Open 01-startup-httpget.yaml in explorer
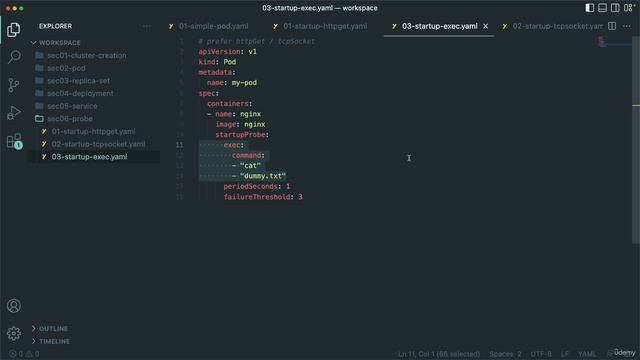This screenshot has width=640, height=360. click(x=93, y=131)
